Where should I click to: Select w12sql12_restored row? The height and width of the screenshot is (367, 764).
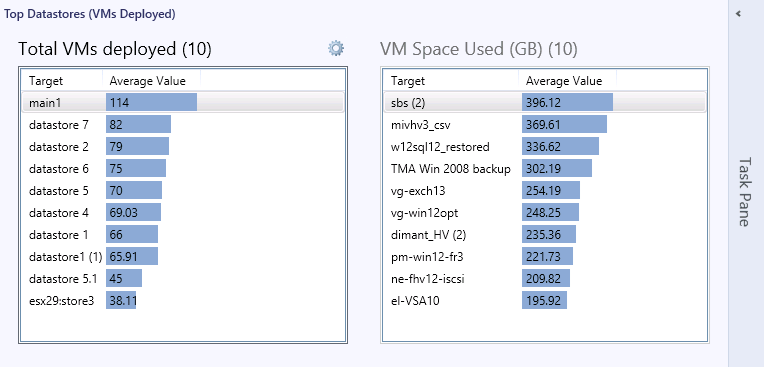tap(545, 146)
